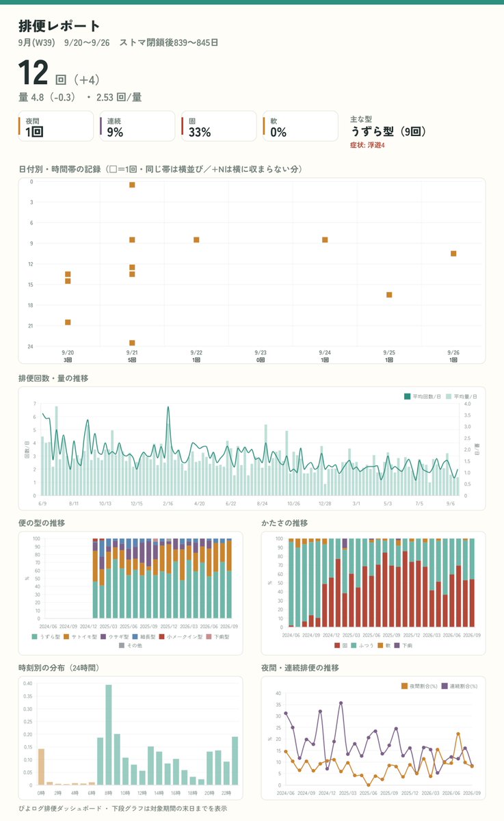Click the 9/21 5回 column label
This screenshot has width=504, height=821.
tap(132, 356)
